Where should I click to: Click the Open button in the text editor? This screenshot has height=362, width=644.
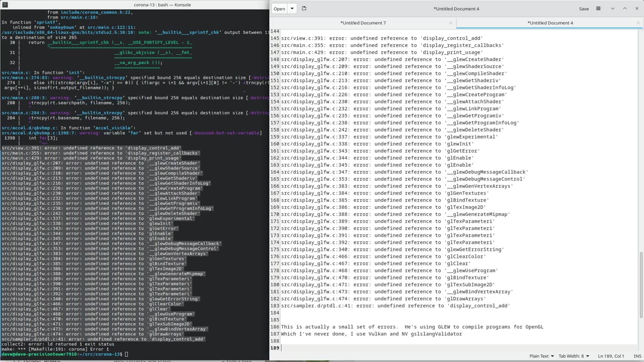point(279,9)
